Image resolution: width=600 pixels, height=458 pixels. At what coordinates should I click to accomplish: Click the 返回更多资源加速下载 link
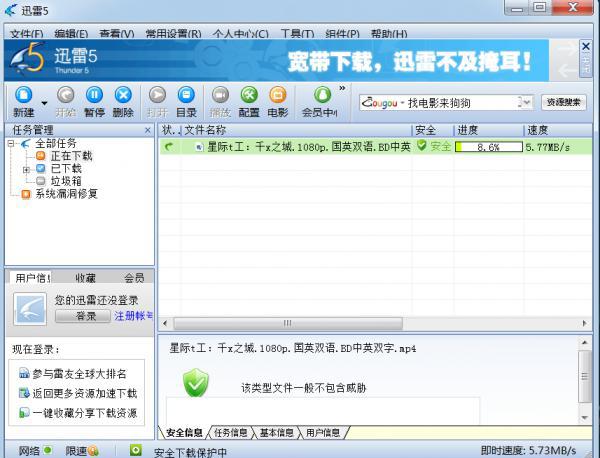coord(85,393)
